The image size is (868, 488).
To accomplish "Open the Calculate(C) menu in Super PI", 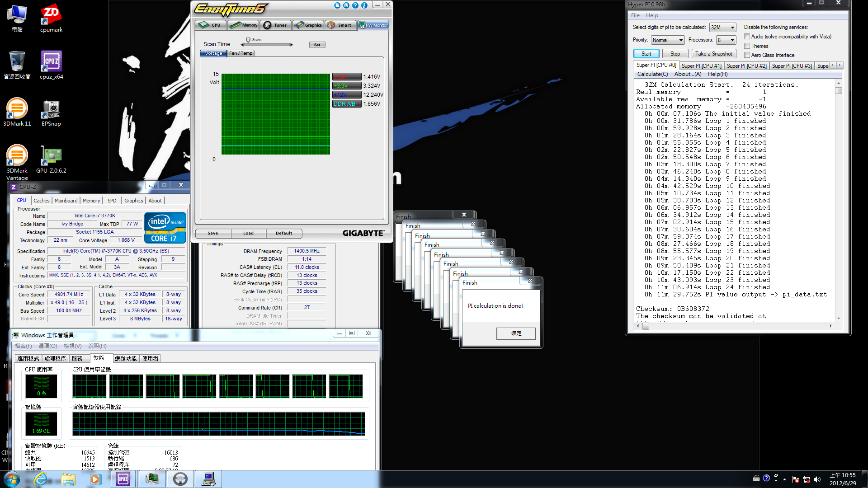I will point(652,74).
